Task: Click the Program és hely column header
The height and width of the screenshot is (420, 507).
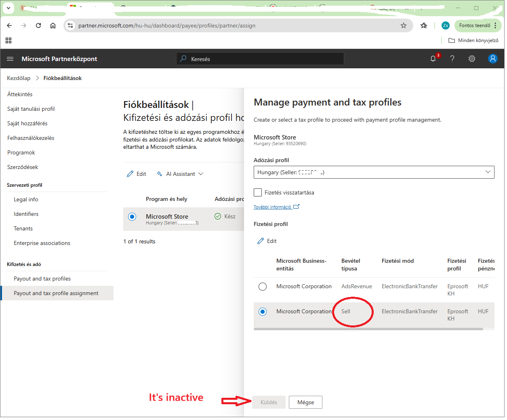Action: tap(166, 199)
